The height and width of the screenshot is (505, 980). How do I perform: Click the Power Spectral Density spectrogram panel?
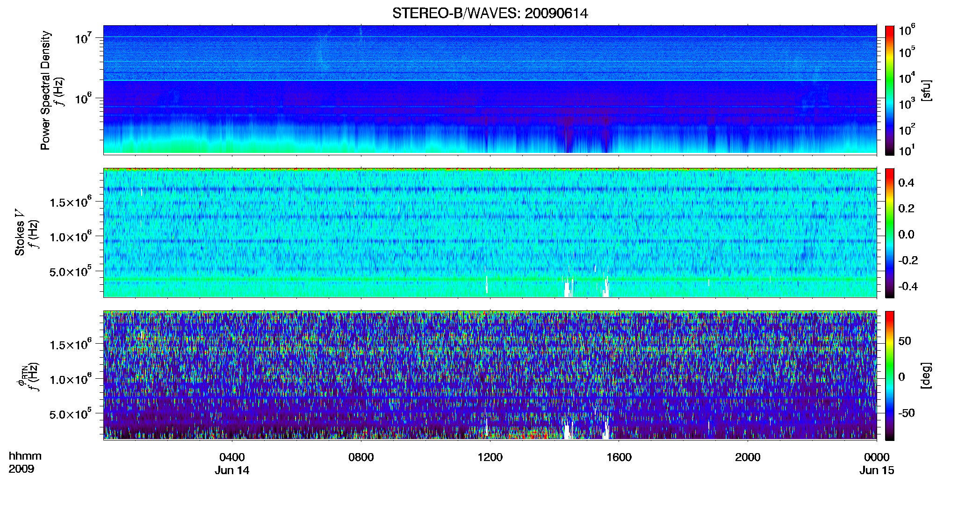490,90
